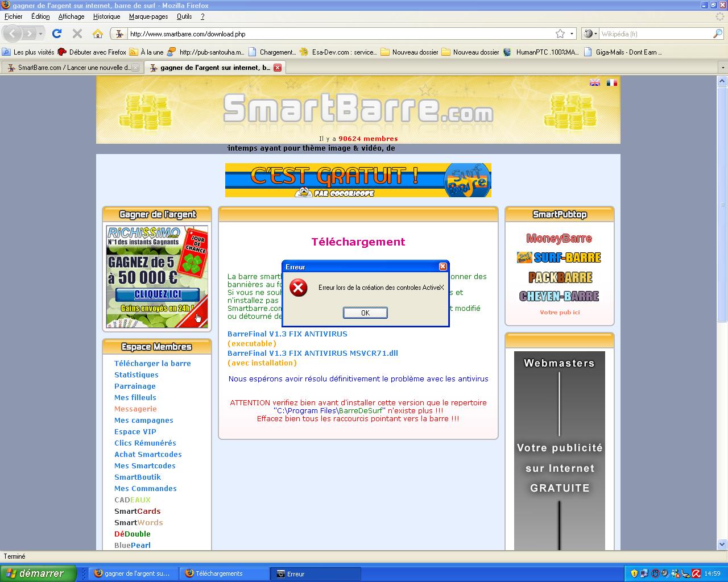The height and width of the screenshot is (582, 728).
Task: Expand the address bar URL dropdown
Action: (x=572, y=34)
